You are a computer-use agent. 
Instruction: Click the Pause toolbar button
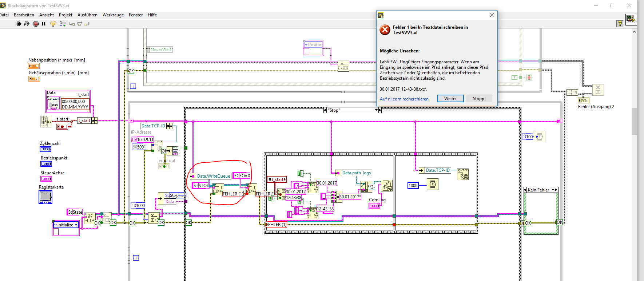point(44,24)
